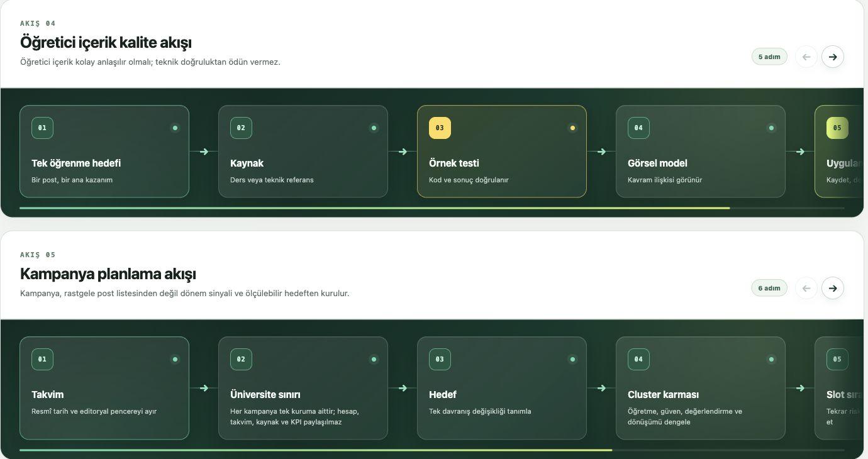
Task: Click progress bar under Kampanya planlama steps
Action: [x=431, y=450]
